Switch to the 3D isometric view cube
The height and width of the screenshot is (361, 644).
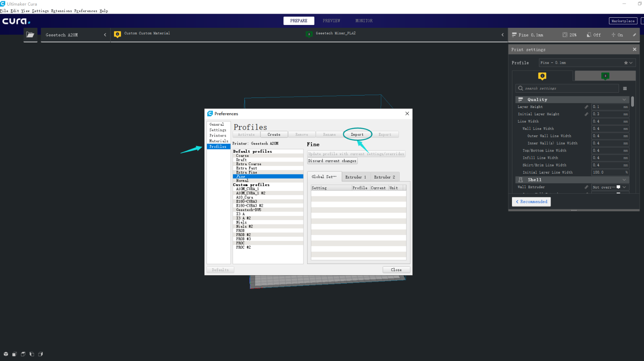click(x=6, y=354)
